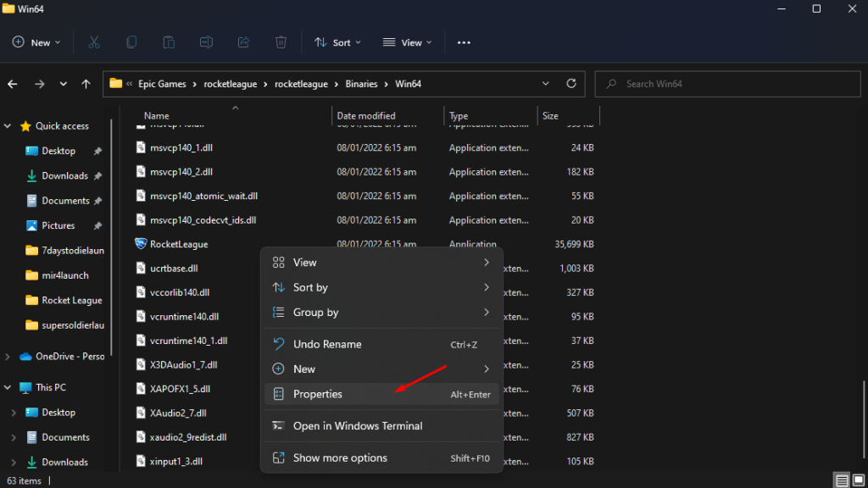868x488 pixels.
Task: Click the Downloads arrow icon under Quick access
Action: (31, 176)
